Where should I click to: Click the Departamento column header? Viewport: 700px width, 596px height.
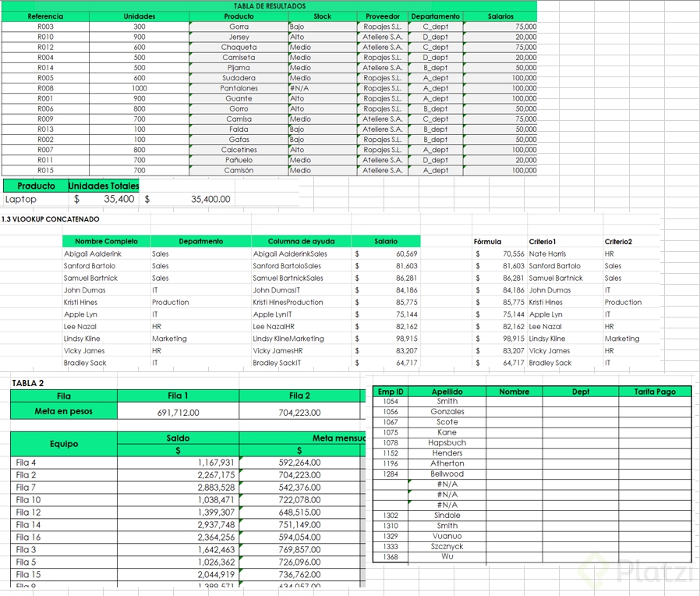coord(435,16)
